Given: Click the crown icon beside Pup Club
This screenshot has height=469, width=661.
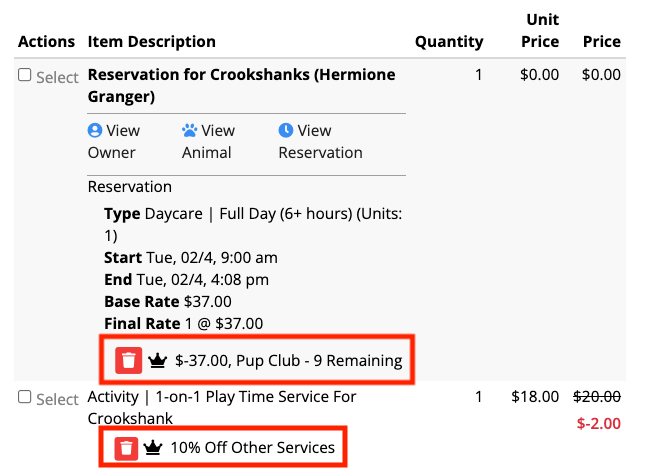Looking at the screenshot, I should [x=158, y=361].
